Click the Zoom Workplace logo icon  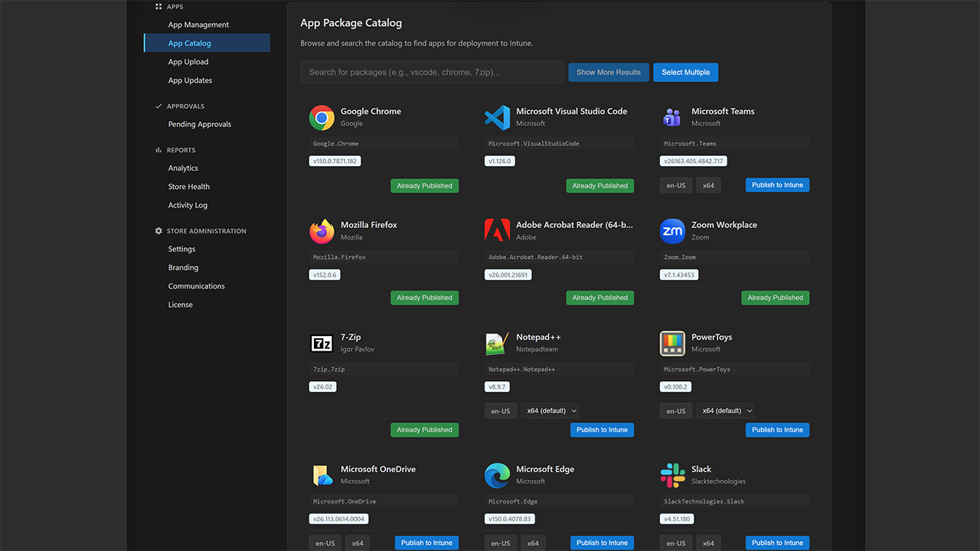[x=672, y=231]
